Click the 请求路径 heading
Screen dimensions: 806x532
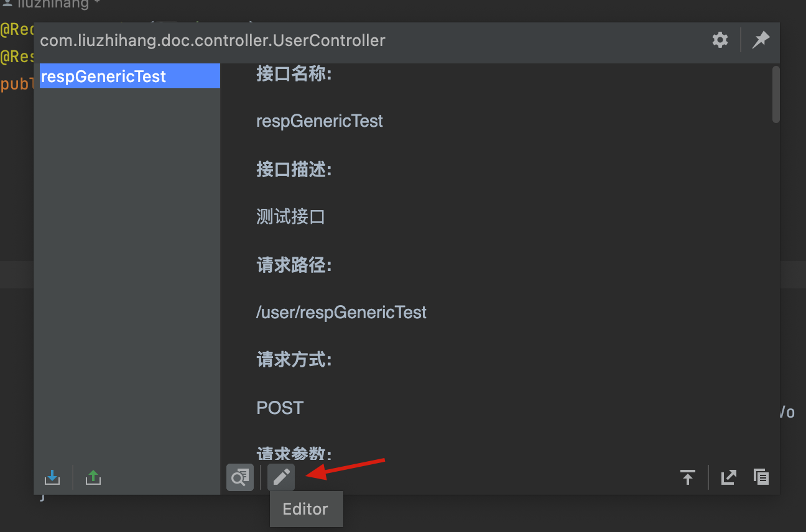coord(294,265)
